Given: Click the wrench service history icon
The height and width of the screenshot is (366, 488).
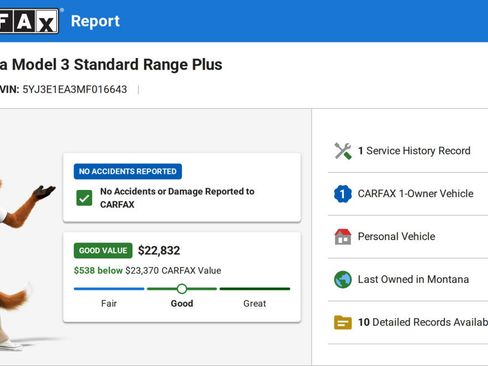Looking at the screenshot, I should pos(343,151).
